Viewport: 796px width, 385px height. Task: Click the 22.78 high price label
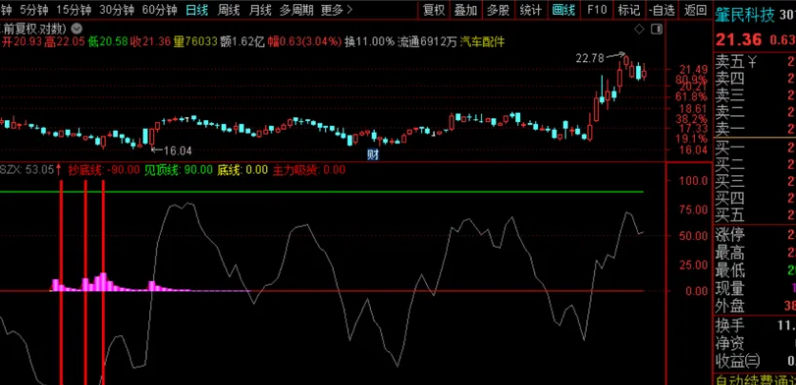[x=590, y=58]
